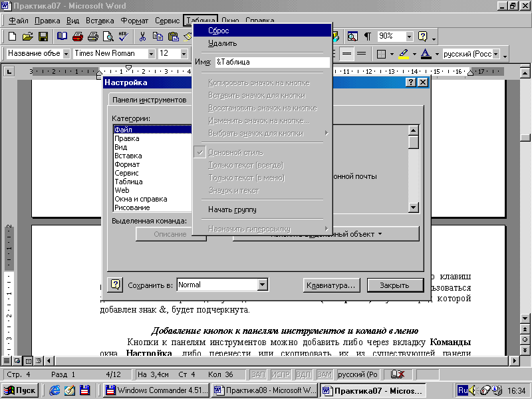Choose 'Удалить' in the context menu
Screen dimensions: 532x399
point(262,43)
